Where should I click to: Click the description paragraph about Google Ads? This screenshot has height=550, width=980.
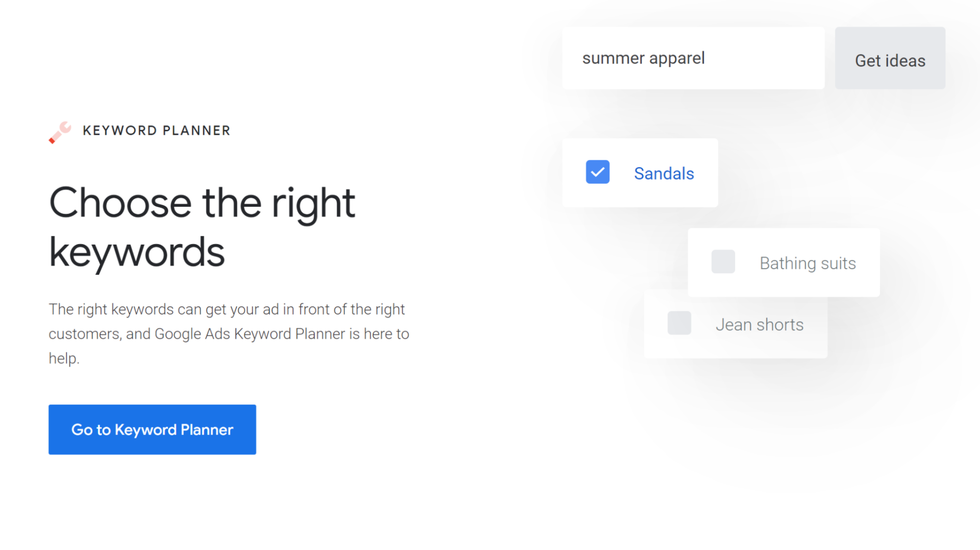[229, 333]
